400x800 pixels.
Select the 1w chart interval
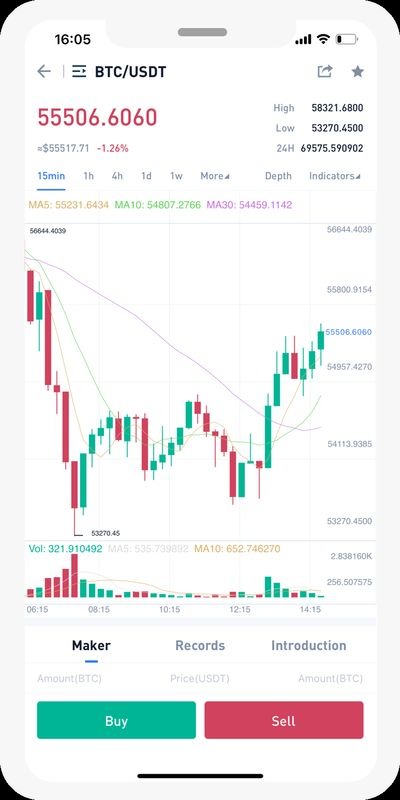point(176,176)
